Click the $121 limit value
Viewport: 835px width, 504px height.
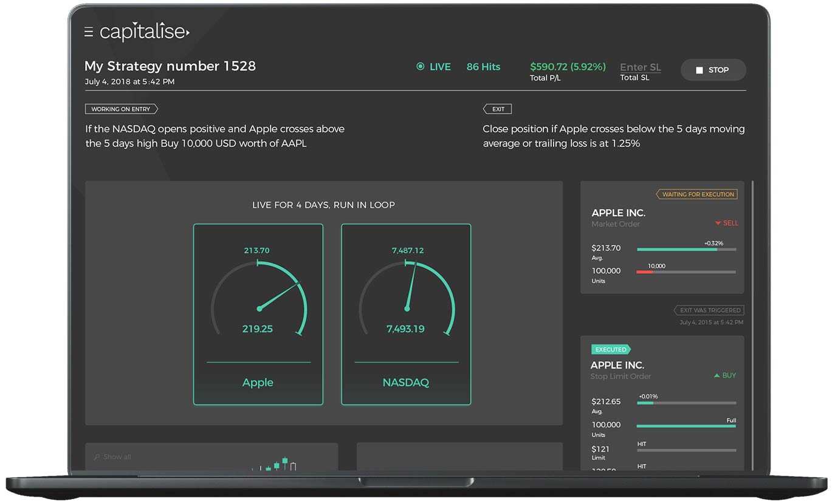click(x=600, y=449)
